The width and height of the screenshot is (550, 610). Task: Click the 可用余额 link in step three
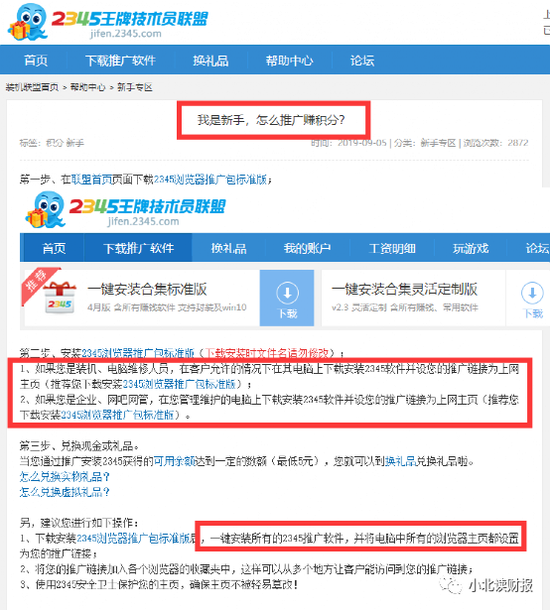tap(175, 461)
